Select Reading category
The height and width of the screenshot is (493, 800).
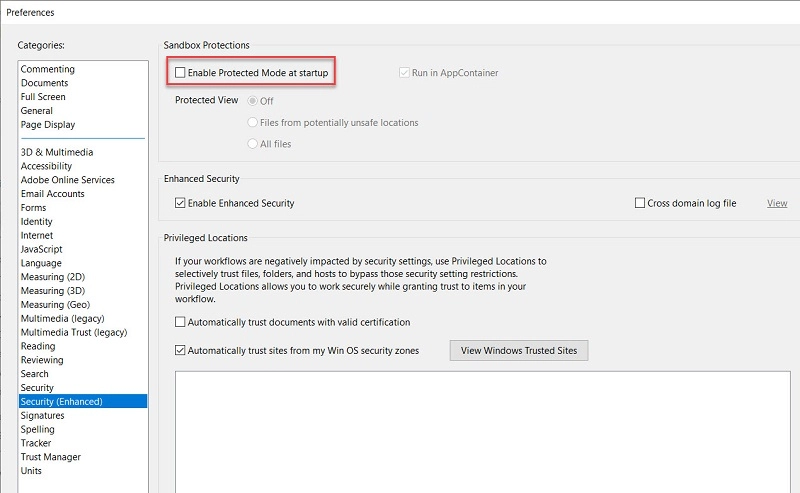[38, 346]
